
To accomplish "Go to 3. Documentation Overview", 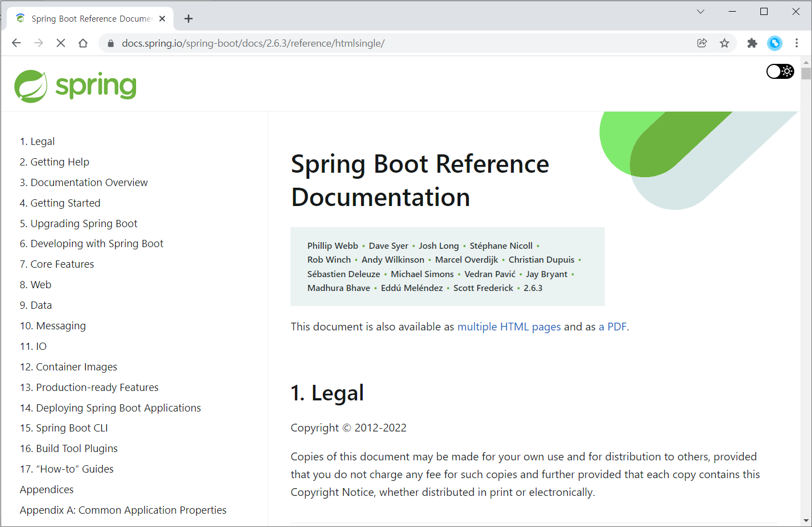I will [x=84, y=183].
